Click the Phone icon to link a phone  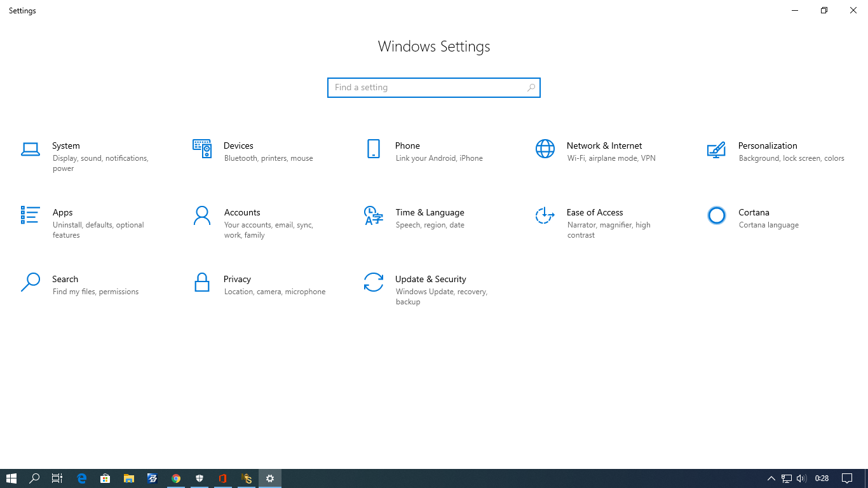click(374, 149)
